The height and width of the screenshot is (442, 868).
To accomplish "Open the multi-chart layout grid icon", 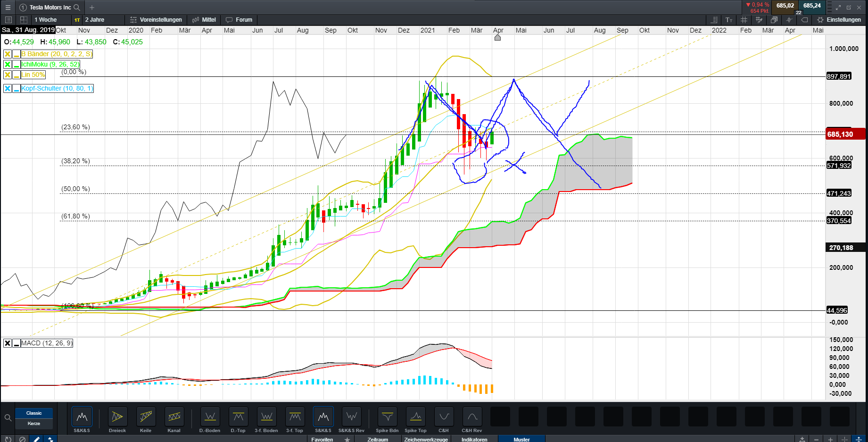I will click(x=24, y=20).
